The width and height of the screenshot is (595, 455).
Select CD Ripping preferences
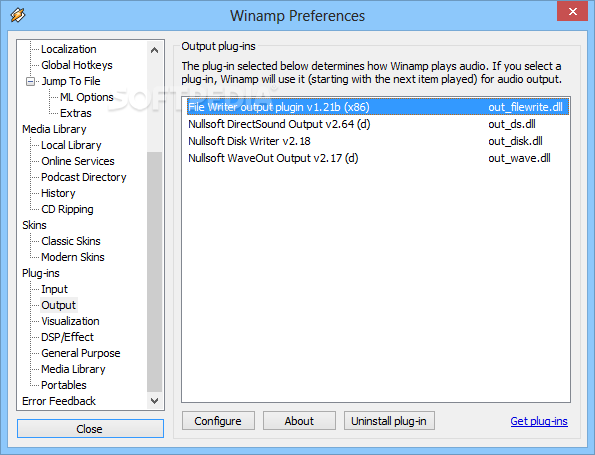[x=67, y=209]
